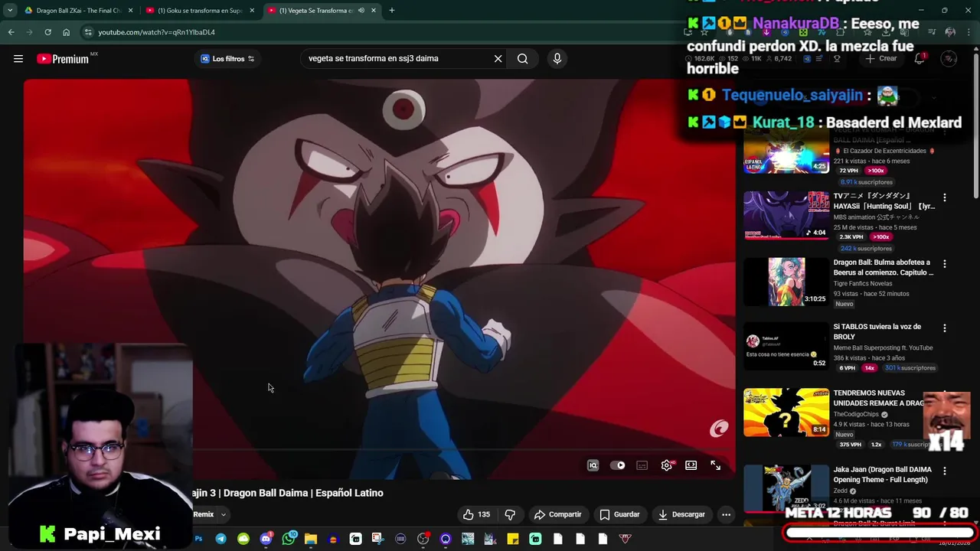This screenshot has height=551, width=980.
Task: Open File Explorer from the taskbar
Action: tap(311, 539)
